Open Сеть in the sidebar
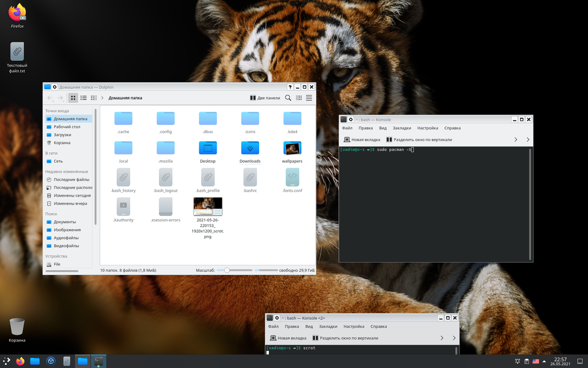The height and width of the screenshot is (368, 588). 68,161
